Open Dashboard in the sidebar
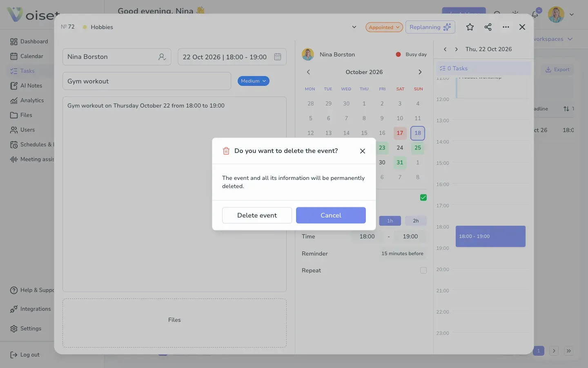This screenshot has width=588, height=368. coord(29,41)
